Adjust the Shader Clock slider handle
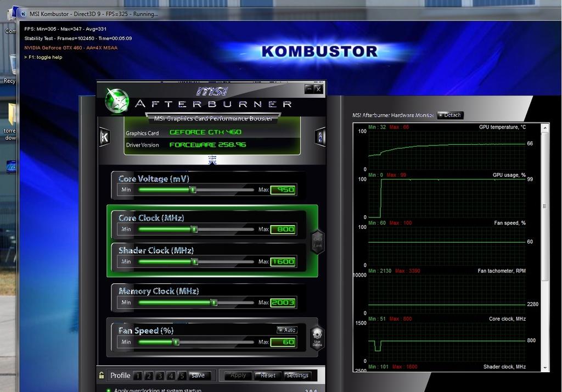The width and height of the screenshot is (562, 392). click(x=195, y=262)
